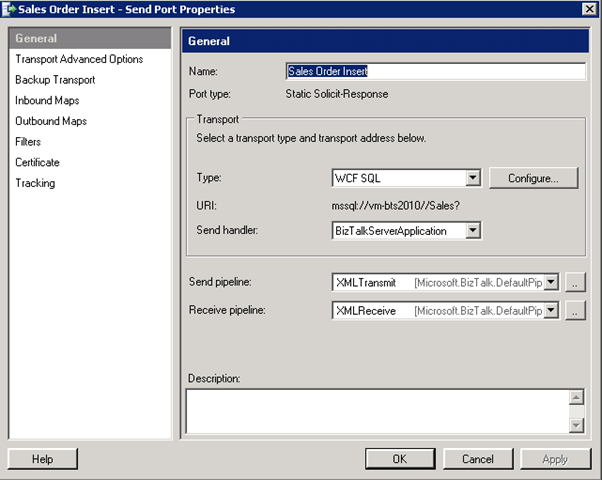The height and width of the screenshot is (480, 602).
Task: Open the Backup Transport page
Action: point(55,80)
